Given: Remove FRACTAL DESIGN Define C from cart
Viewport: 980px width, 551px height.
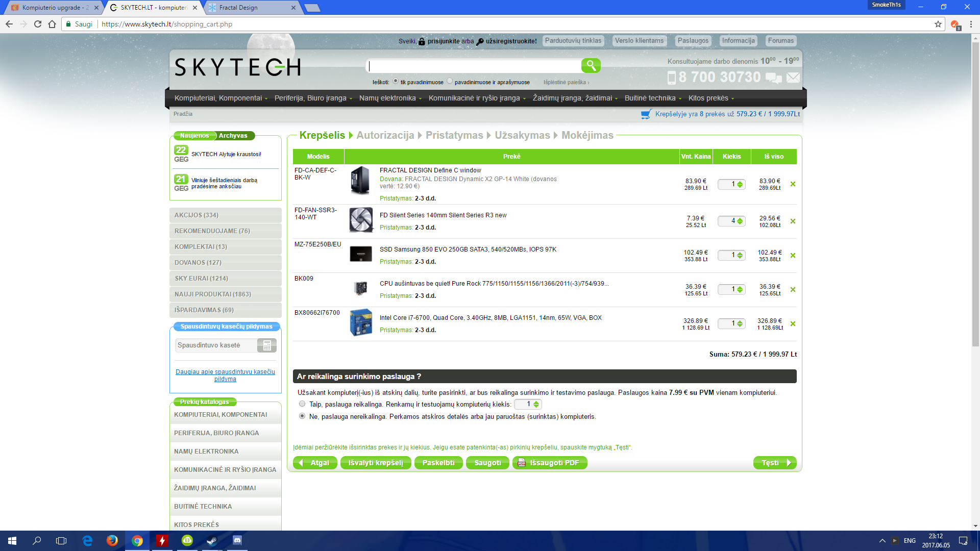Looking at the screenshot, I should [793, 184].
